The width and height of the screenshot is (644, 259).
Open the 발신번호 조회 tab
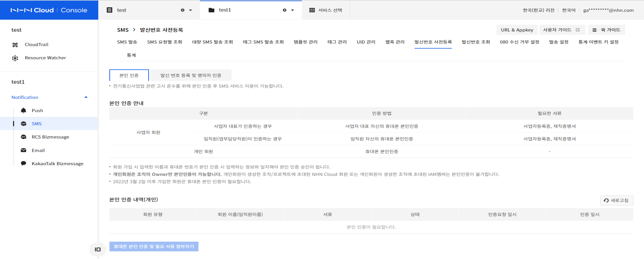tap(476, 42)
